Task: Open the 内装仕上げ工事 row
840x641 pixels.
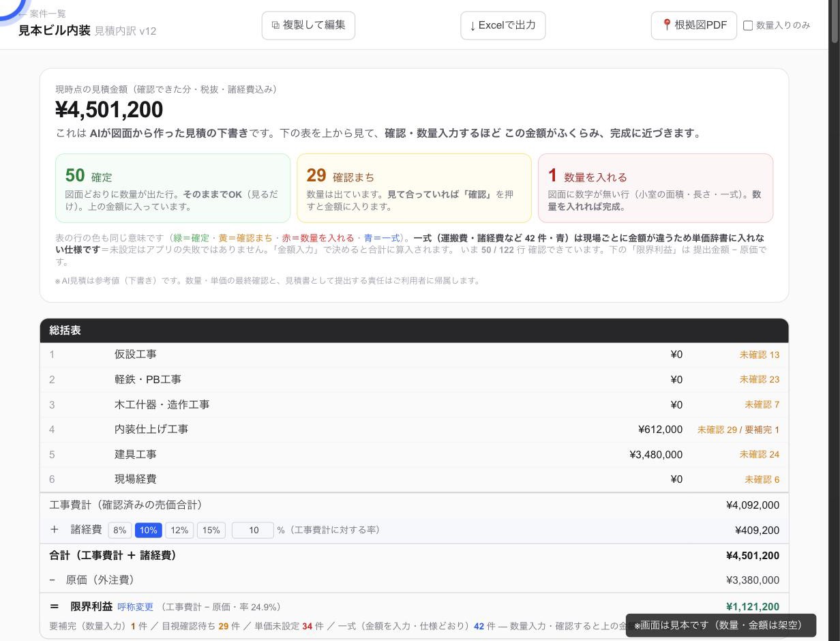Action: coord(414,429)
